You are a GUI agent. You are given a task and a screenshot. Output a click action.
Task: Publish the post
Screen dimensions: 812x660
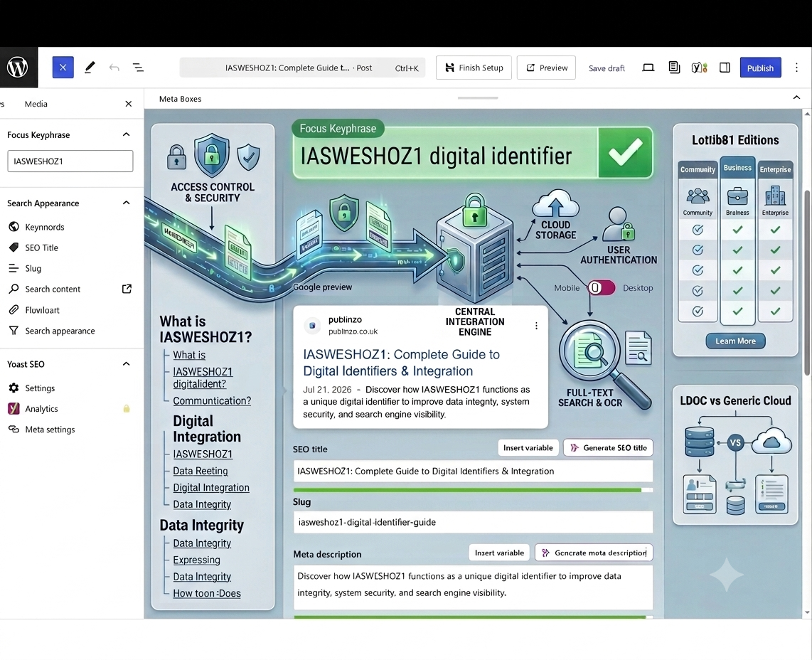click(760, 68)
